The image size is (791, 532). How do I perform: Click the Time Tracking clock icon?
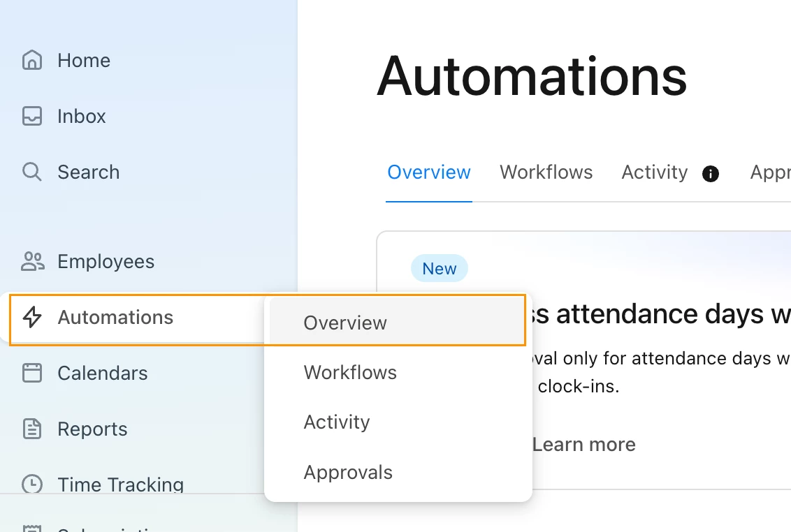pyautogui.click(x=31, y=484)
